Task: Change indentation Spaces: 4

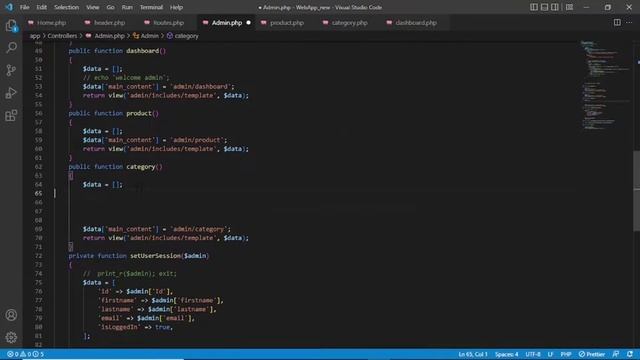Action: [507, 354]
